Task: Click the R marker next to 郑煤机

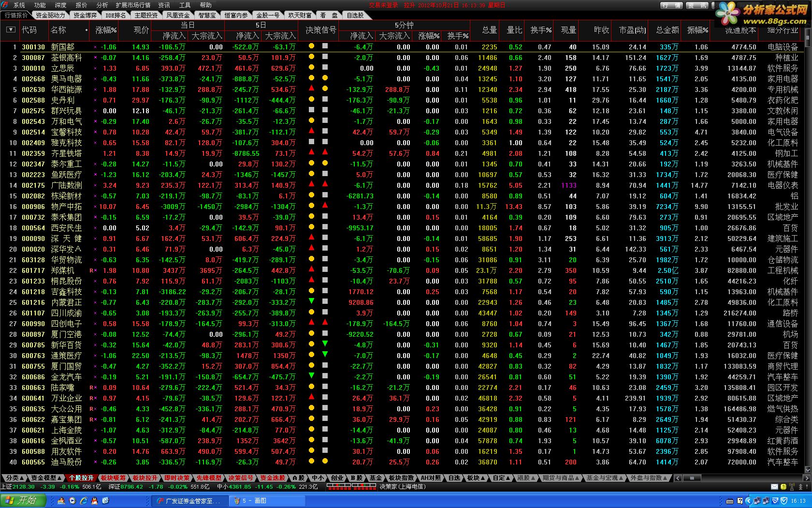Action: click(91, 270)
